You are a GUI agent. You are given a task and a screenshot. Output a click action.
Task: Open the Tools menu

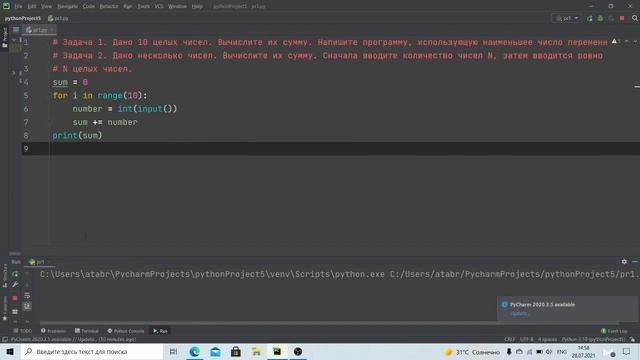(x=143, y=6)
